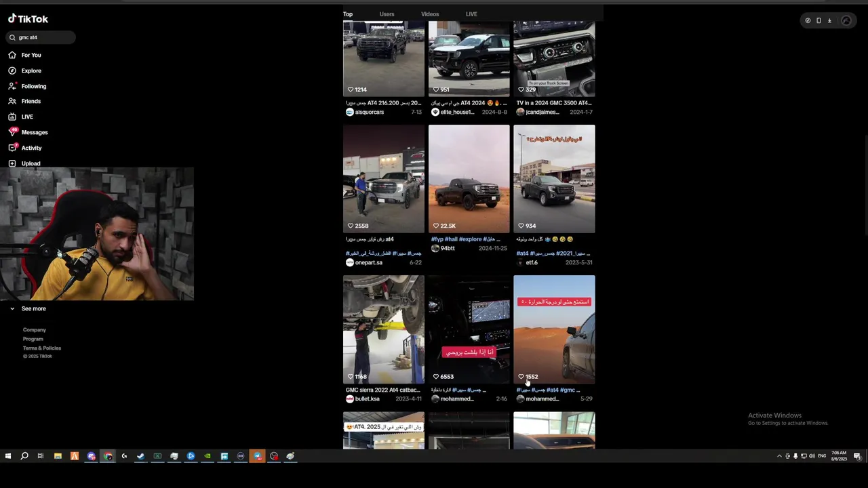Image resolution: width=868 pixels, height=488 pixels.
Task: Click the ENG language indicator
Action: [x=822, y=456]
